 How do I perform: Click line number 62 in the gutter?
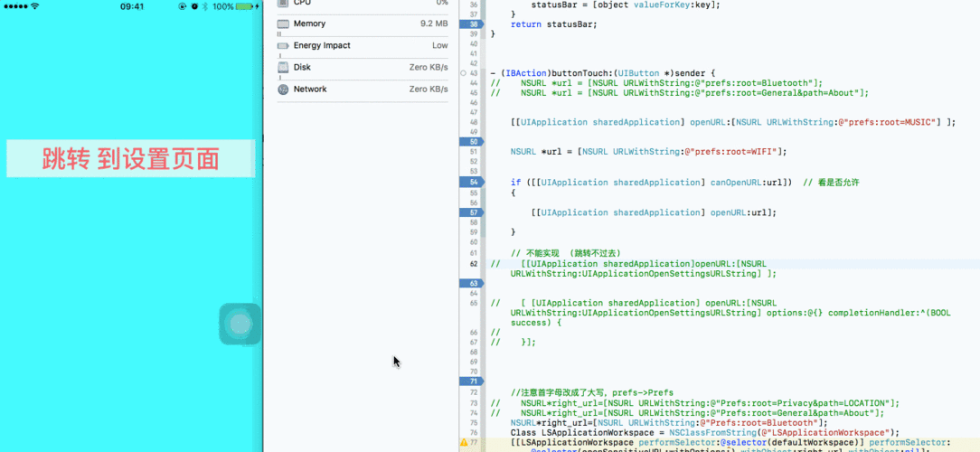(473, 263)
